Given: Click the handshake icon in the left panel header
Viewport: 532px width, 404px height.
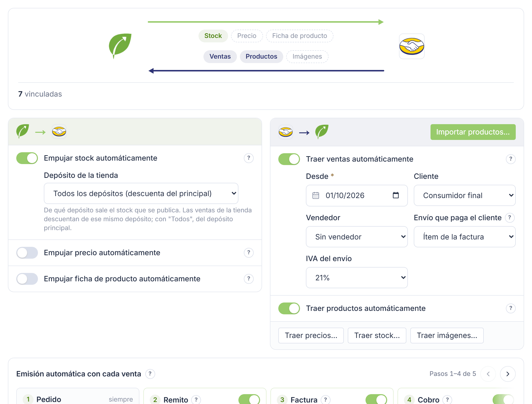Looking at the screenshot, I should pos(59,132).
